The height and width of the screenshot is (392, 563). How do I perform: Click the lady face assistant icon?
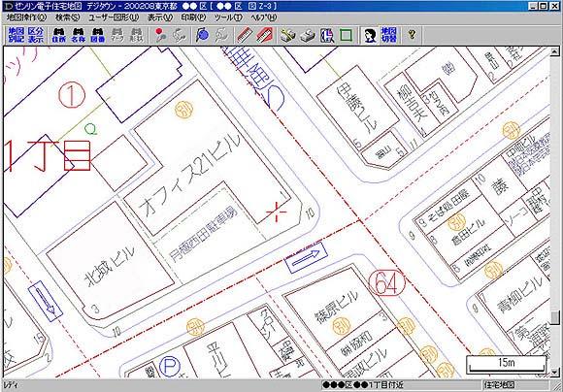[370, 35]
